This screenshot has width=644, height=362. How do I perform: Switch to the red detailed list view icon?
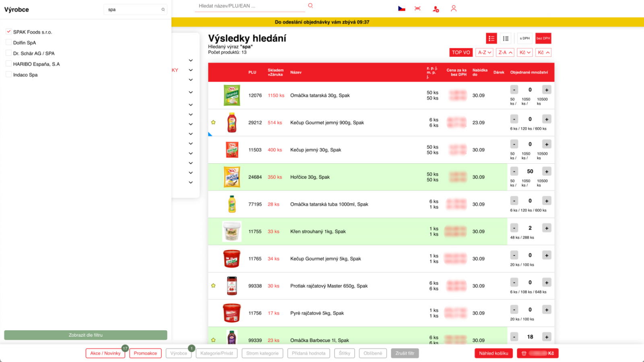pos(491,39)
